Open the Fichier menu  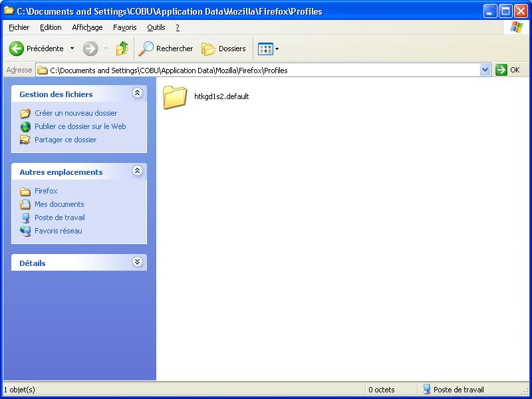[19, 27]
